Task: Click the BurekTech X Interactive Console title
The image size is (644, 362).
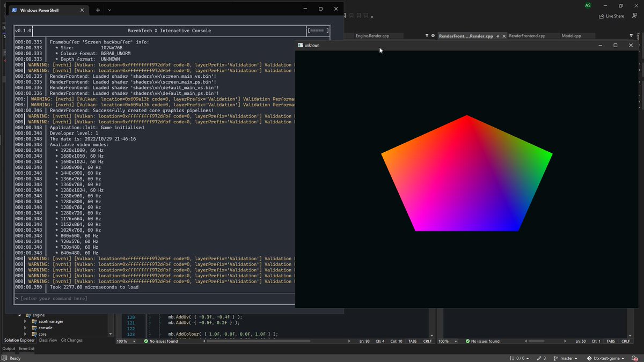Action: click(169, 31)
